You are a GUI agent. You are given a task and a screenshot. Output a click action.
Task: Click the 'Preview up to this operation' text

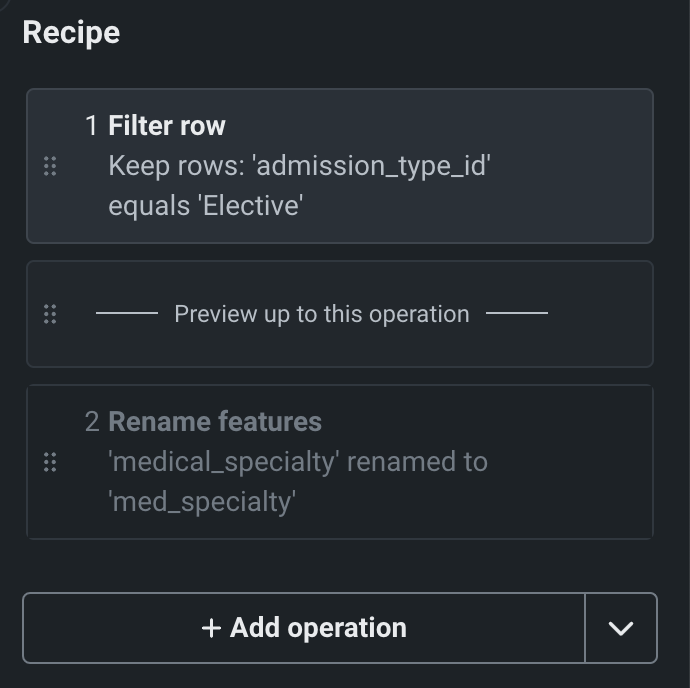click(x=321, y=314)
